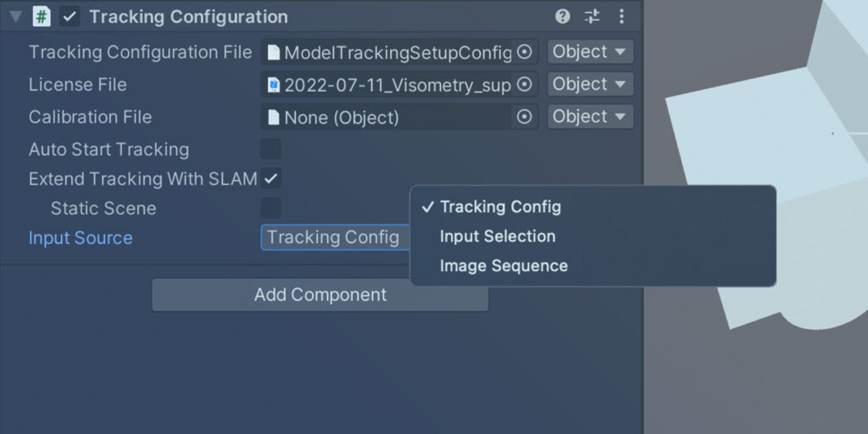Open the three-dot component context menu
This screenshot has width=868, height=434.
coord(621,17)
